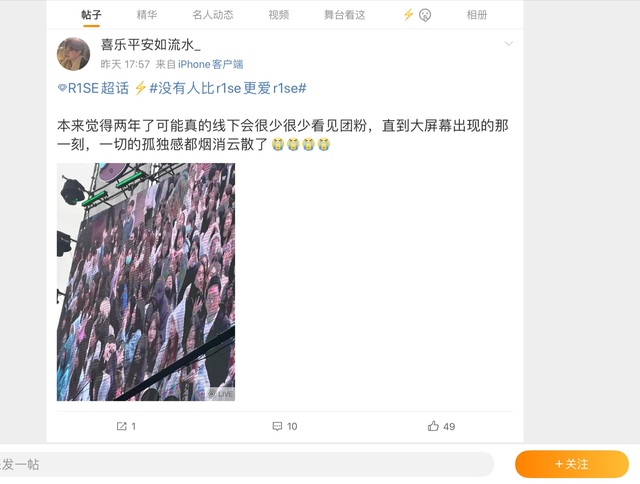Click the lightning bolt emoji tab

[408, 15]
